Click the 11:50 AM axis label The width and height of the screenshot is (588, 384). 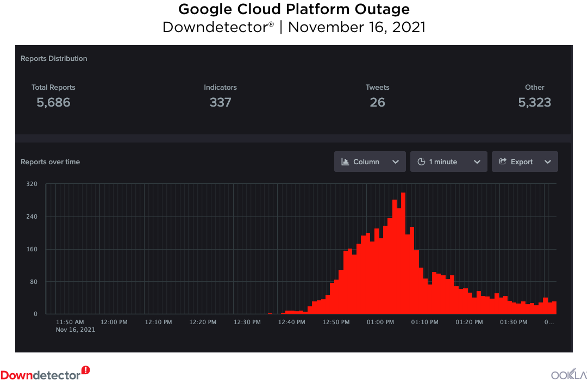70,322
